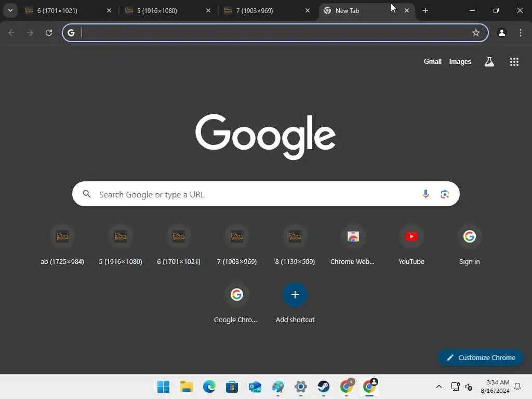The width and height of the screenshot is (532, 399).
Task: Switch to the active Chrome profile window
Action: 369,387
